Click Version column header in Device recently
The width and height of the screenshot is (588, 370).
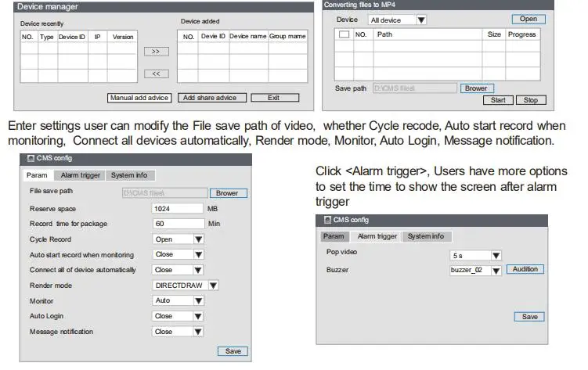click(x=123, y=37)
